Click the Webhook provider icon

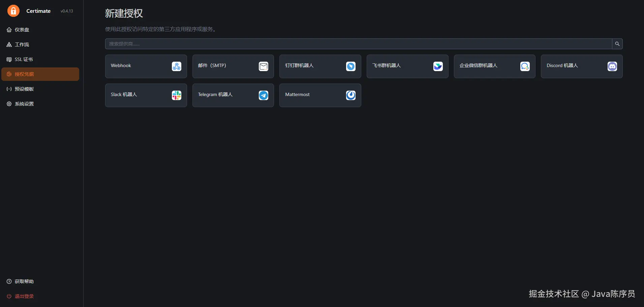177,66
